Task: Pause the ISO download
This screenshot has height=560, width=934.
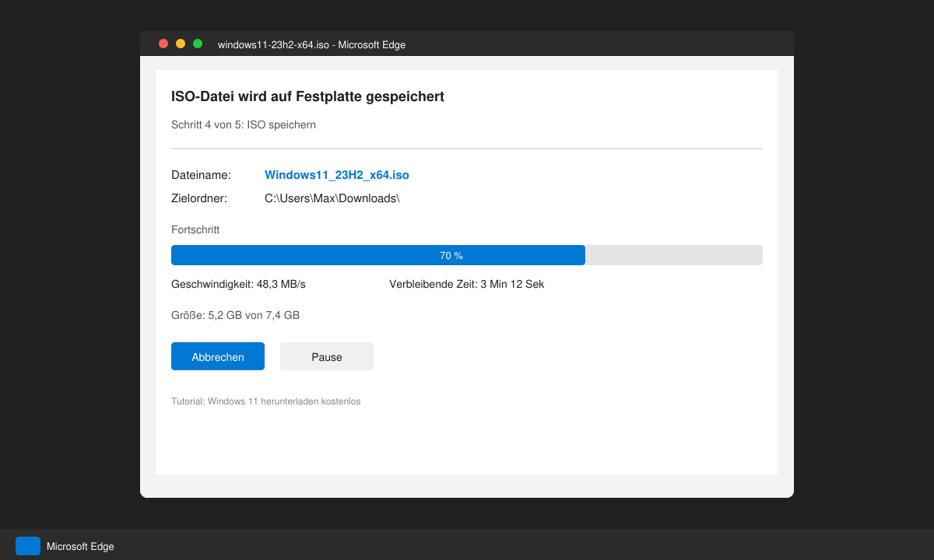Action: click(x=327, y=356)
